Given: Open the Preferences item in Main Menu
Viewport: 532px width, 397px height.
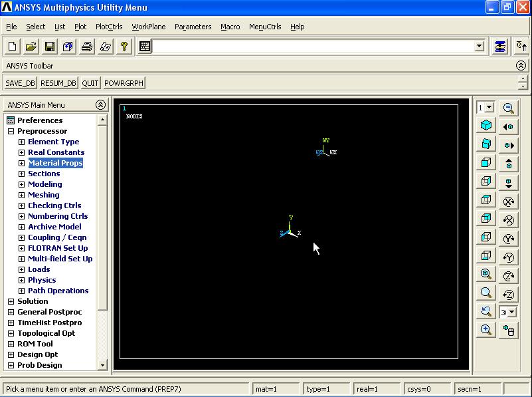Looking at the screenshot, I should [40, 120].
